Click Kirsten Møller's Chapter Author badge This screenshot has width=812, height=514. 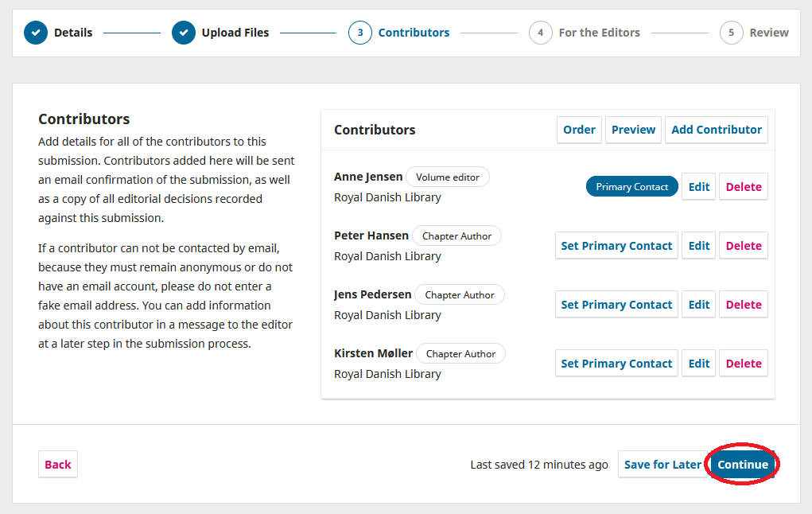pyautogui.click(x=460, y=353)
